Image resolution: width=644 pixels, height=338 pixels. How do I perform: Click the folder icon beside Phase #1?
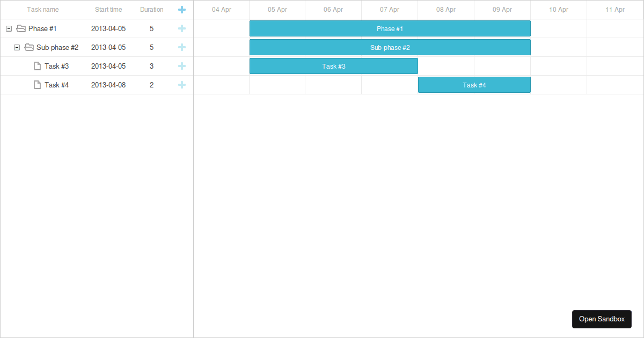point(21,28)
